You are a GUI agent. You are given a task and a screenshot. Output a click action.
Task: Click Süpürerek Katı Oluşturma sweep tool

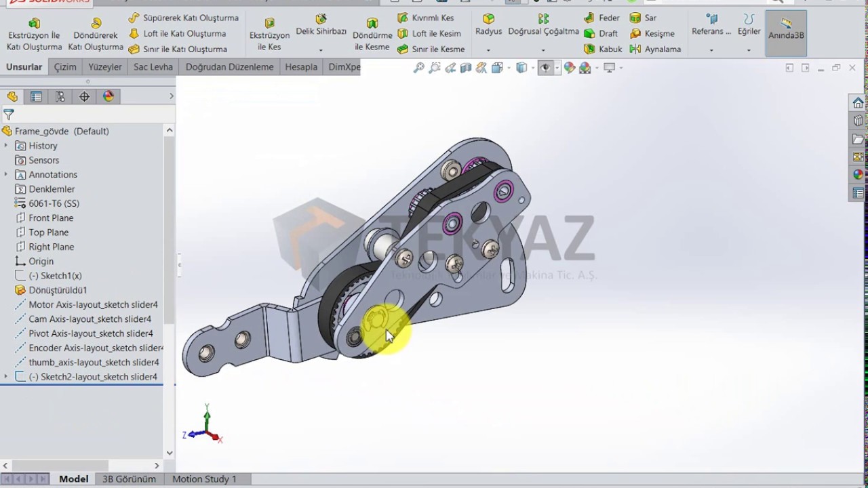[183, 18]
